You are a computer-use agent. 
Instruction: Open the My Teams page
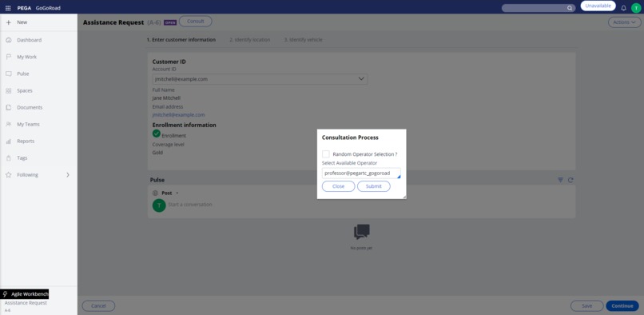point(28,124)
